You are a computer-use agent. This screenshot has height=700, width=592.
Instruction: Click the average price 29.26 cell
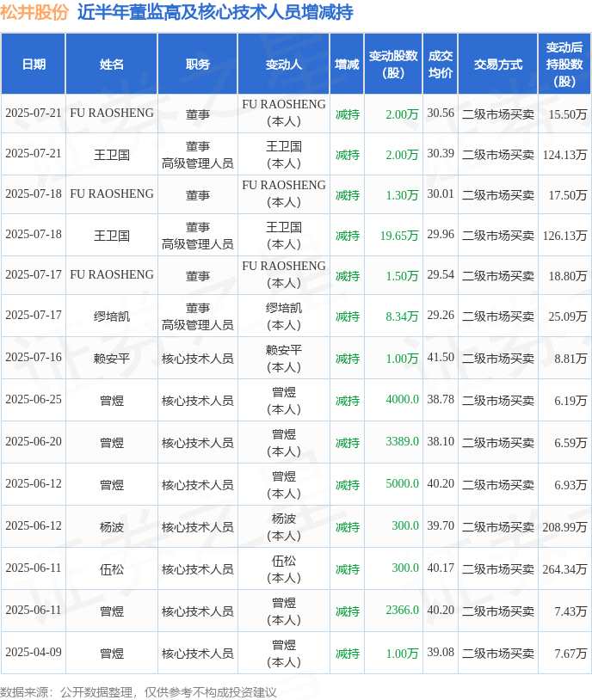pos(441,315)
